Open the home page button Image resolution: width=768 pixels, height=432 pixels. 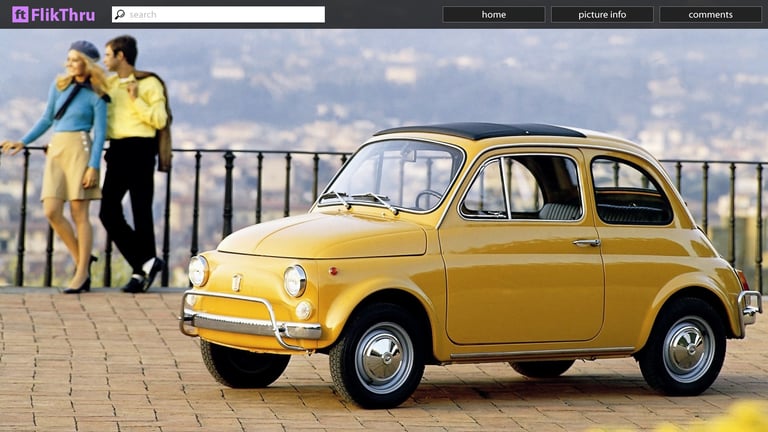(494, 15)
